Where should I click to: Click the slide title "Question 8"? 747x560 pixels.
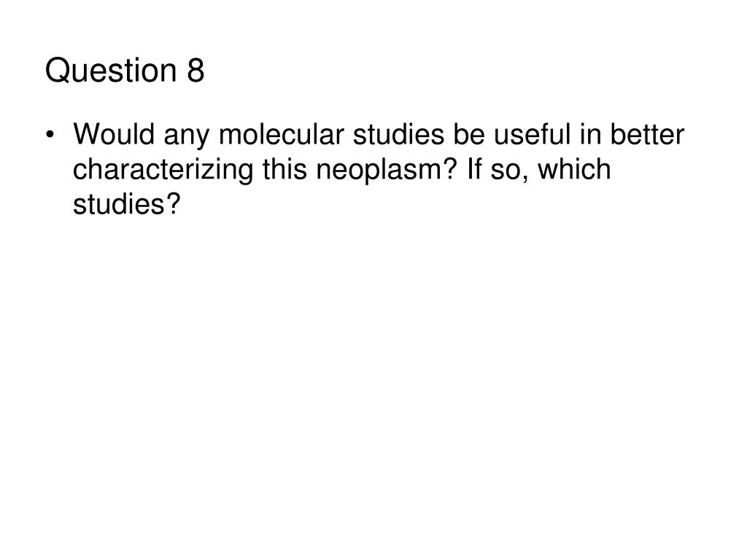[x=125, y=71]
